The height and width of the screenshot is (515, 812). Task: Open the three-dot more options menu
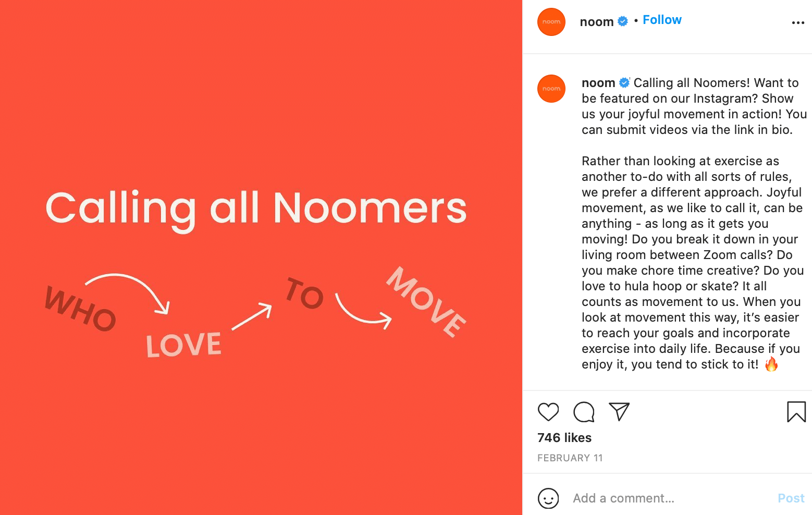click(798, 23)
